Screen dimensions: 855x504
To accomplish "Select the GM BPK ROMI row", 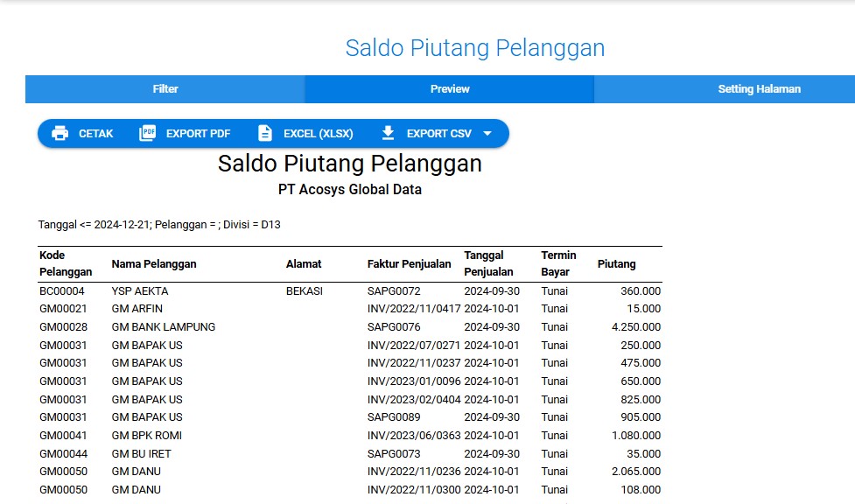I will (x=147, y=436).
